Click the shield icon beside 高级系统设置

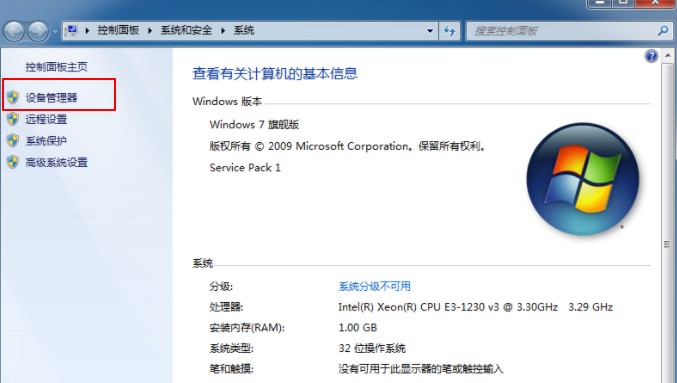point(13,162)
